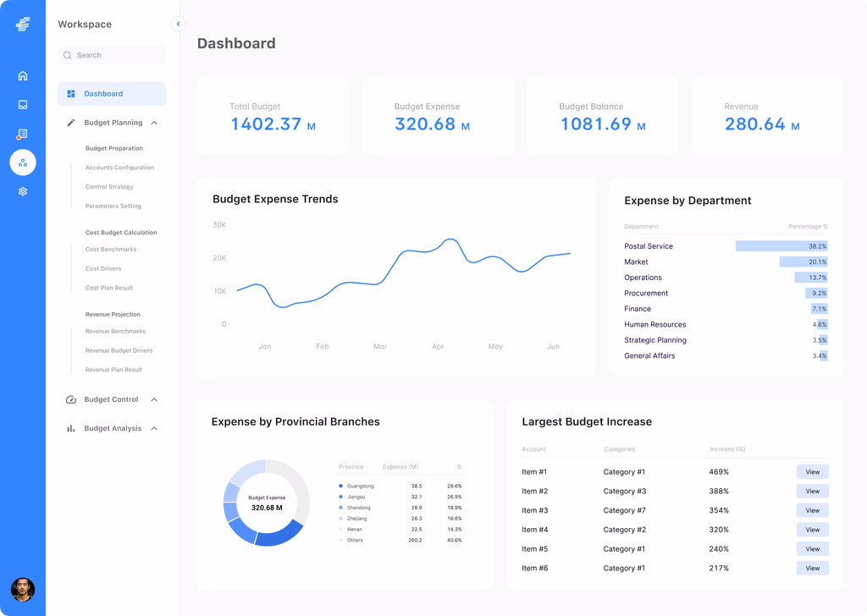This screenshot has height=616, width=867.
Task: Click the Budget Control gauge icon
Action: click(71, 399)
